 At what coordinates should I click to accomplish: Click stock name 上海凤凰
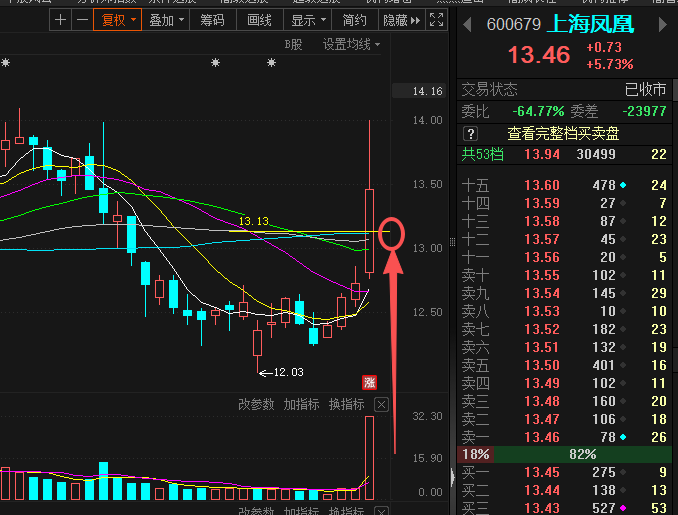590,24
